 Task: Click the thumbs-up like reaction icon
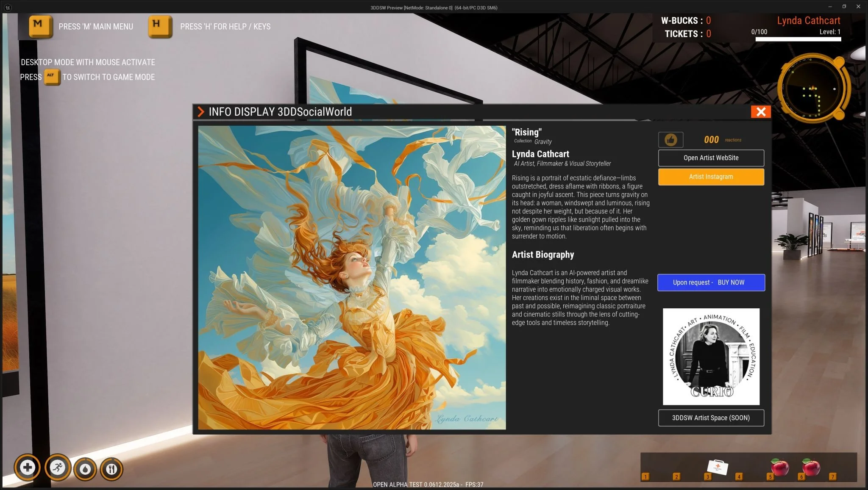coord(670,140)
